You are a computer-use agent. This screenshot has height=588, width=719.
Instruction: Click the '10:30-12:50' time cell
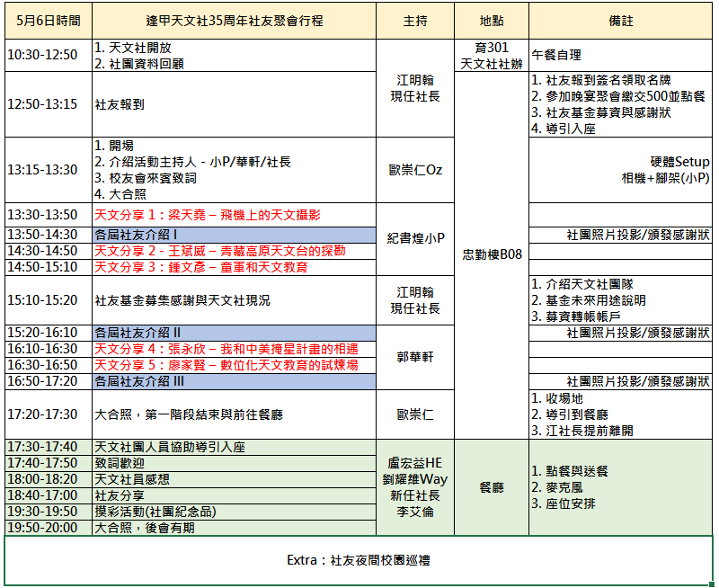tap(49, 55)
